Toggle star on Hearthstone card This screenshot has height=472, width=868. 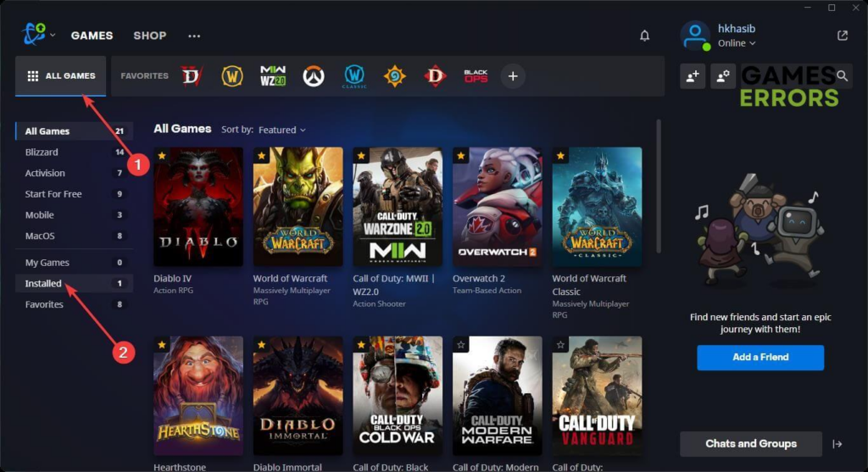coord(162,345)
